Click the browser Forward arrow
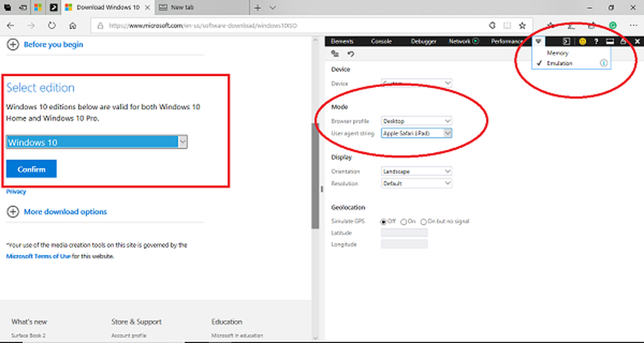 [x=31, y=26]
